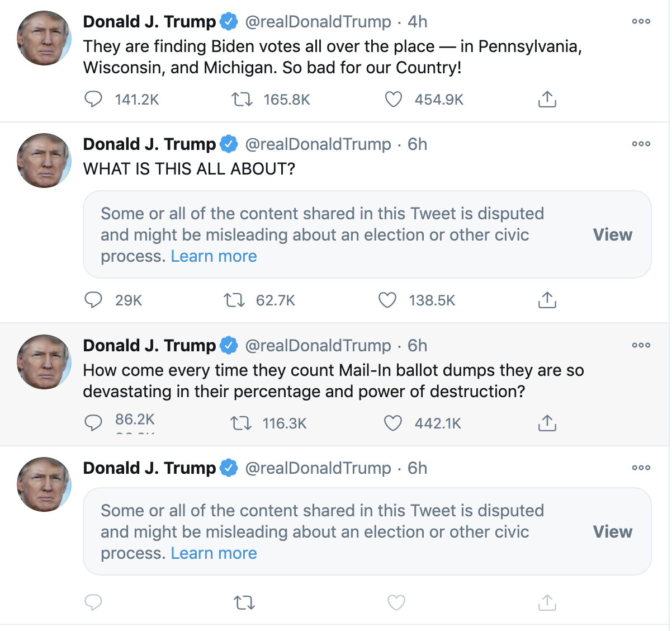This screenshot has height=631, width=672.
Task: Like the tweet with 442.1K likes
Action: pos(393,423)
